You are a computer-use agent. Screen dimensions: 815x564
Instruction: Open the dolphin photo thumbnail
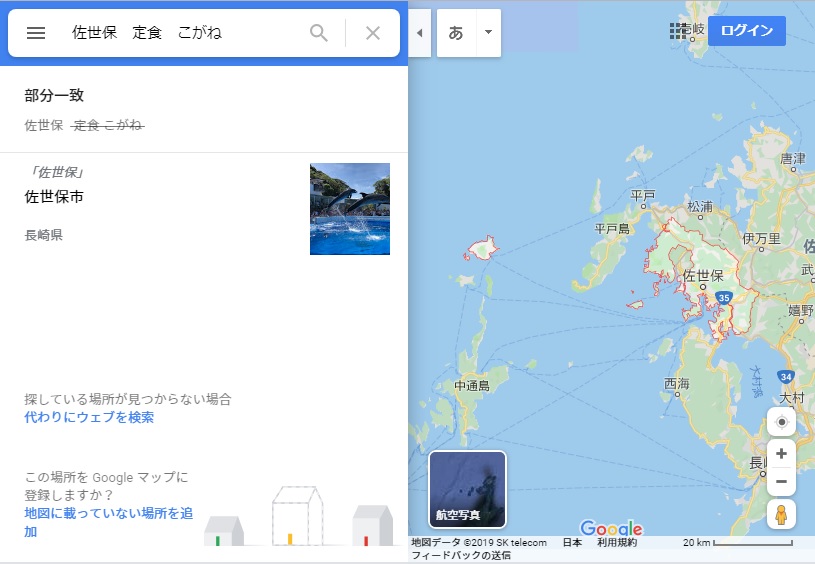click(350, 209)
